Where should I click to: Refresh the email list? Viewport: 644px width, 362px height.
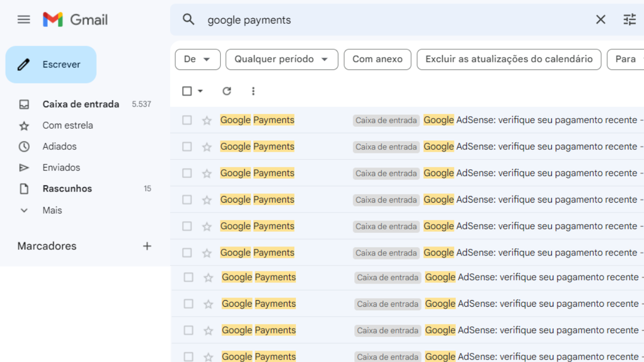pyautogui.click(x=227, y=91)
